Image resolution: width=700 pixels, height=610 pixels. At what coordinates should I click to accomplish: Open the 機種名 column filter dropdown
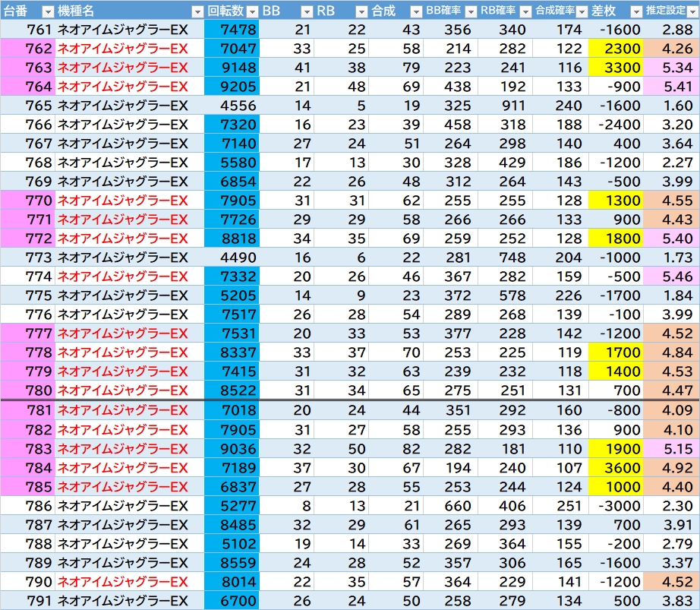[197, 11]
